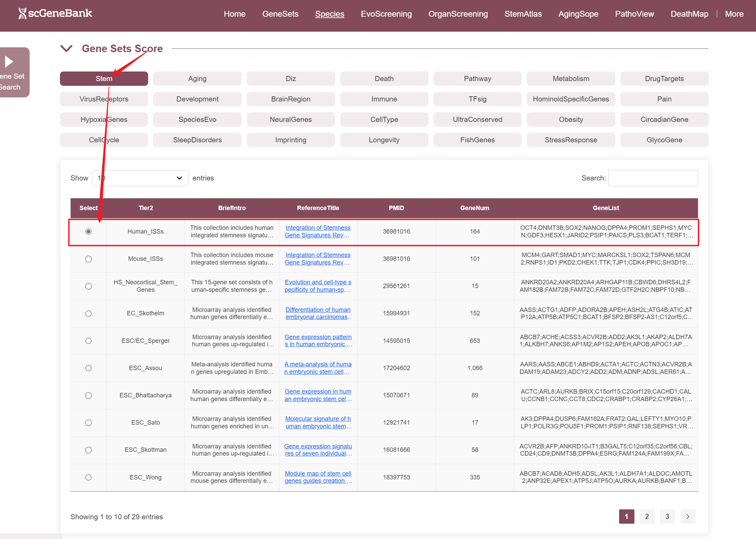Click the scGeneBank DNA logo icon
The width and height of the screenshot is (756, 539).
click(22, 14)
